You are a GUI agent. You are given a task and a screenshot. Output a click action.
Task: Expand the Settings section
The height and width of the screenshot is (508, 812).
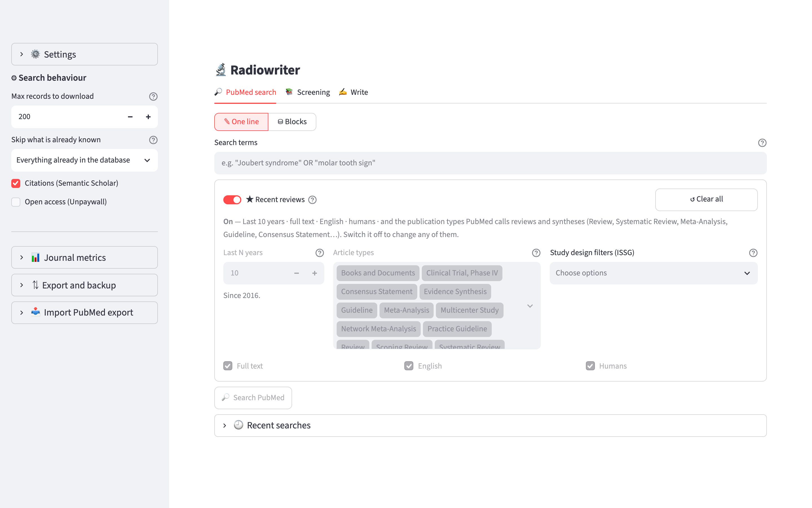click(85, 54)
